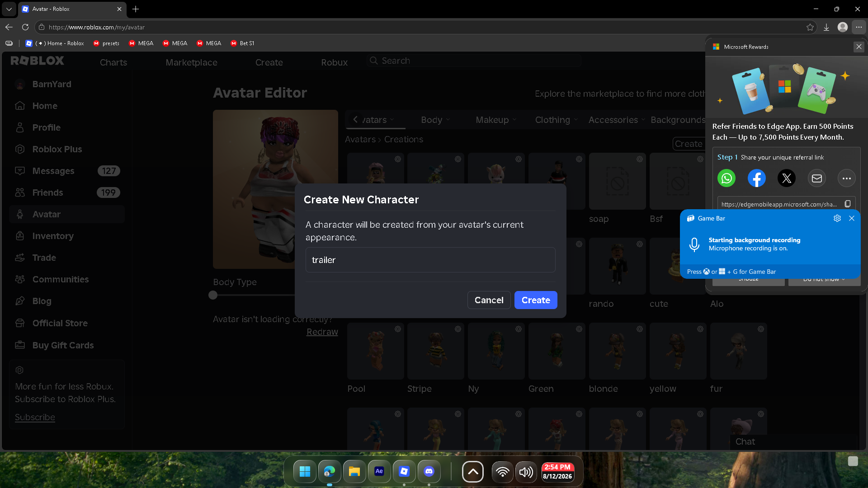Viewport: 868px width, 488px height.
Task: Select the Pool saved character thumbnail
Action: tap(376, 351)
